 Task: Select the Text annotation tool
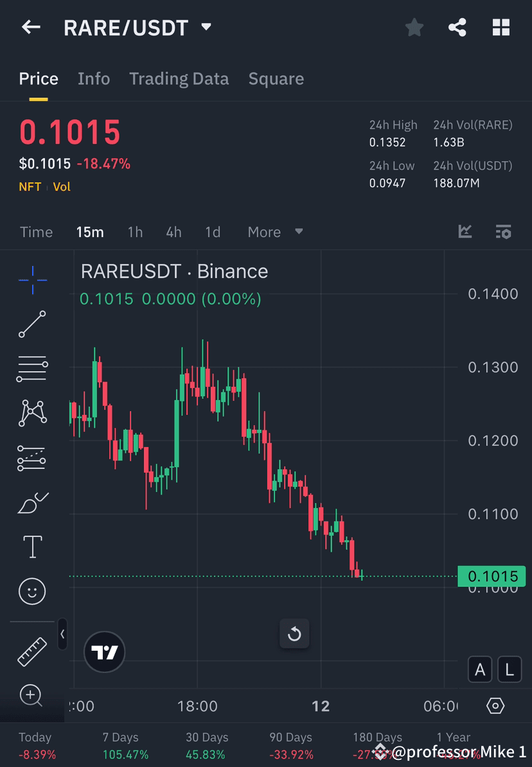tap(31, 546)
